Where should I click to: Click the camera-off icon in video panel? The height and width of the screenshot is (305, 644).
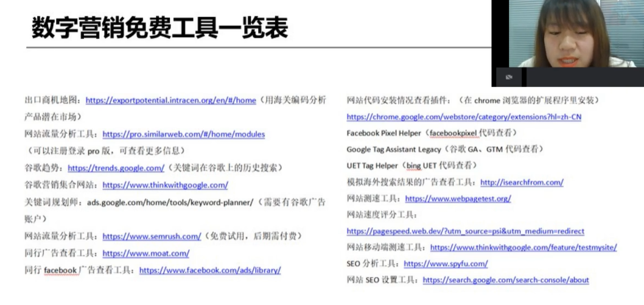pyautogui.click(x=509, y=77)
